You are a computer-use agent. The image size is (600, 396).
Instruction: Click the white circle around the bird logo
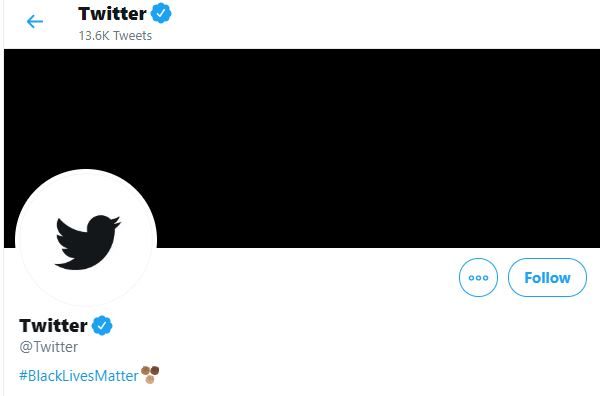coord(86,240)
